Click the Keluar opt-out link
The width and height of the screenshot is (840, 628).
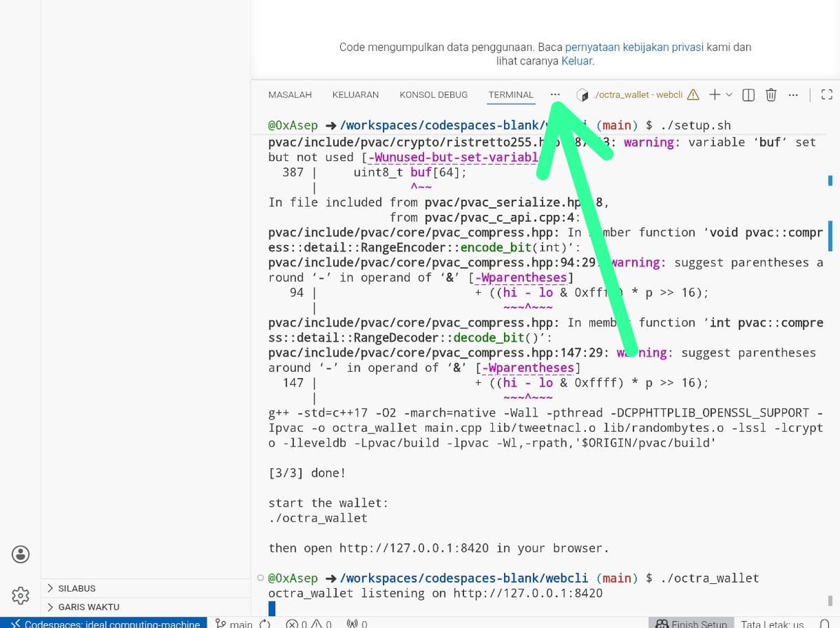coord(577,61)
